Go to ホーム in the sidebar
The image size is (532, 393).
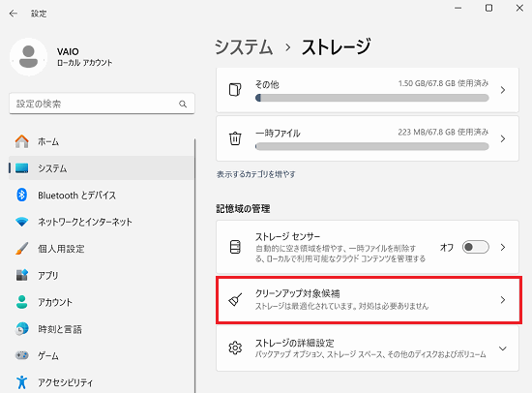(x=102, y=141)
